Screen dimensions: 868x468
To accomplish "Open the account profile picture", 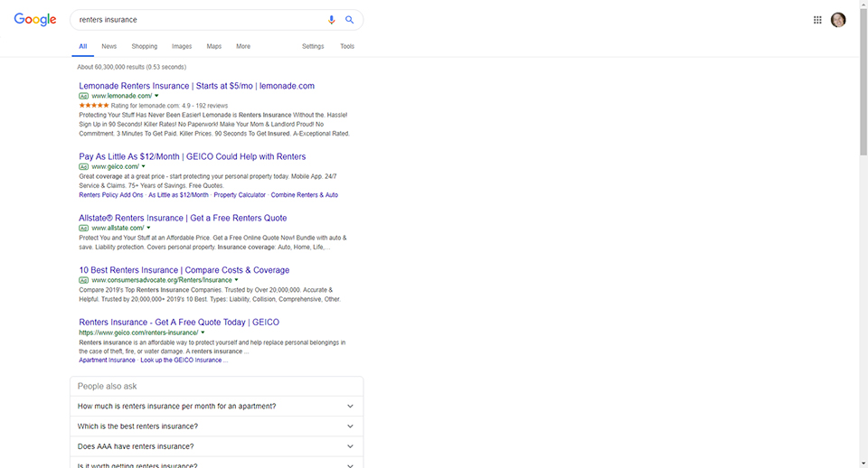I will pyautogui.click(x=838, y=20).
